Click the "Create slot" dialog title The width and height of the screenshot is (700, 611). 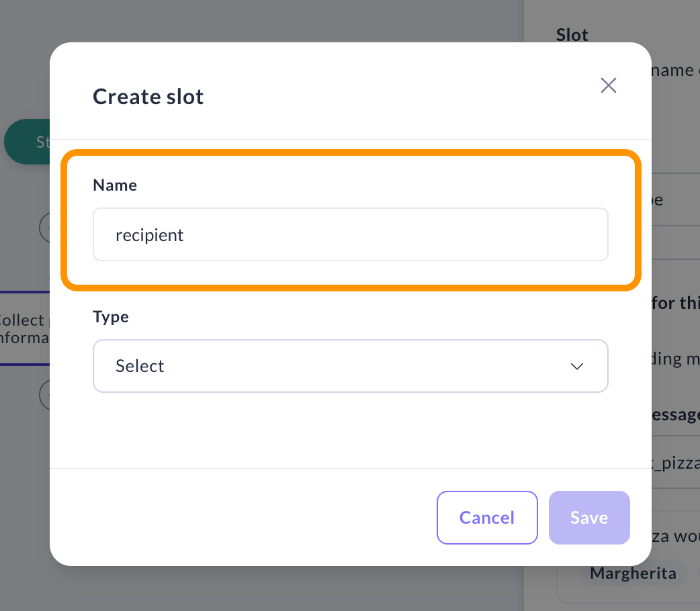coord(148,97)
